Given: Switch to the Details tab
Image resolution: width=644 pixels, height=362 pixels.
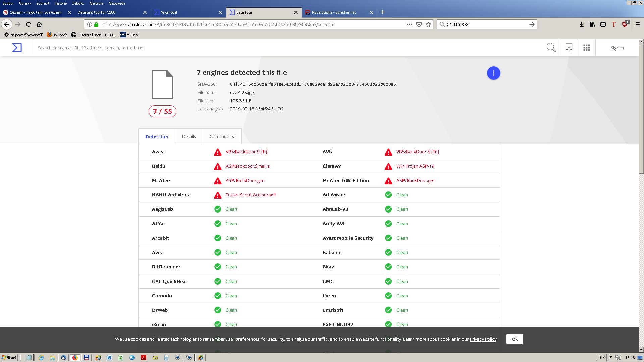Looking at the screenshot, I should click(189, 136).
